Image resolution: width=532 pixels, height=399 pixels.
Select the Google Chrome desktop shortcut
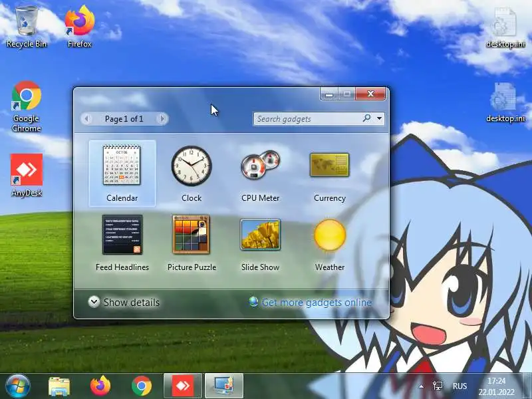[27, 106]
